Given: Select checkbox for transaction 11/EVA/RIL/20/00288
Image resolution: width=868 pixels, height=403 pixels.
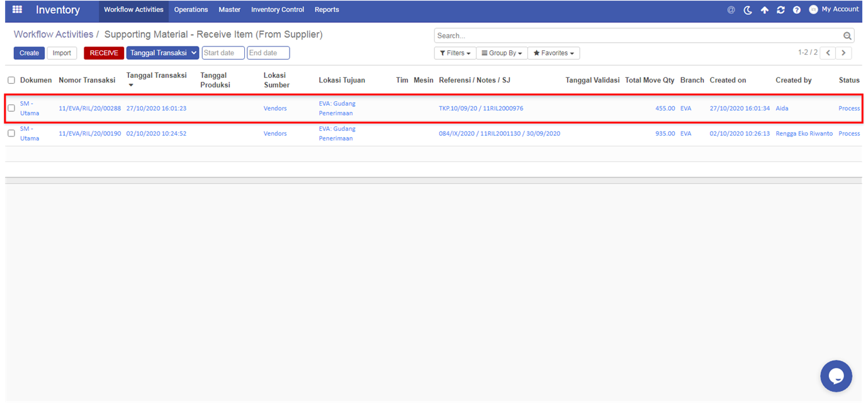Looking at the screenshot, I should click(x=11, y=108).
